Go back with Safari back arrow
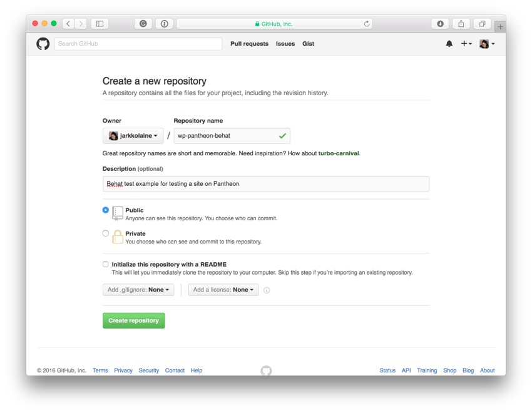532x413 pixels. coord(68,23)
